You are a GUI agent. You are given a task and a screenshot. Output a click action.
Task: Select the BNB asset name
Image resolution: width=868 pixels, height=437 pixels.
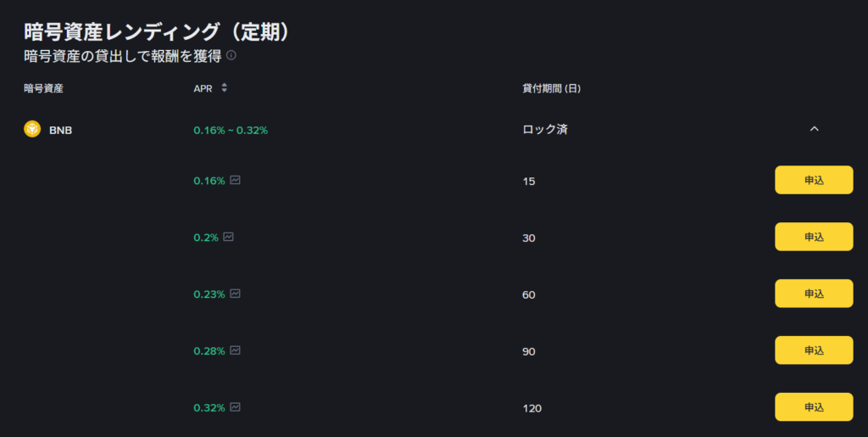[60, 131]
